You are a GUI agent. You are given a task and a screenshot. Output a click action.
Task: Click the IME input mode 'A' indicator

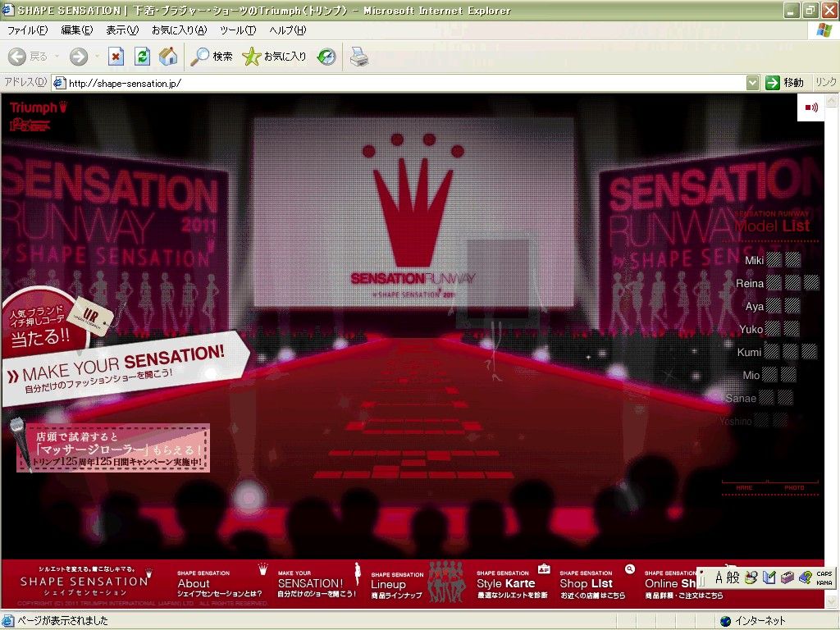(719, 577)
